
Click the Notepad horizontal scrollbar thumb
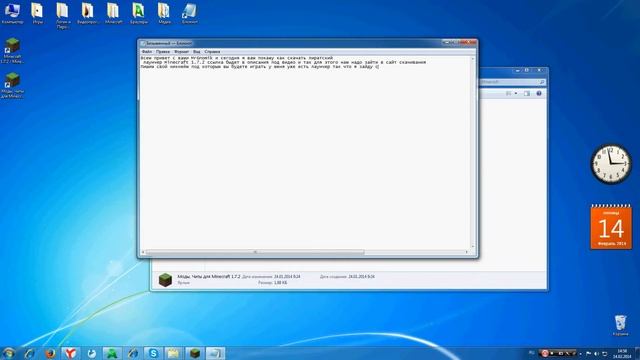(x=255, y=252)
